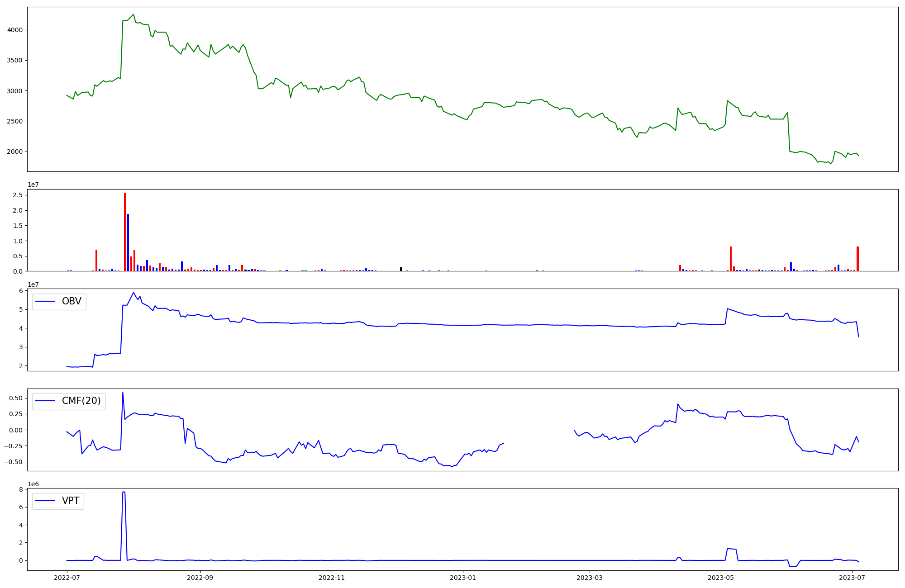
Task: Click the blue line sample in OBV legend
Action: [x=45, y=302]
